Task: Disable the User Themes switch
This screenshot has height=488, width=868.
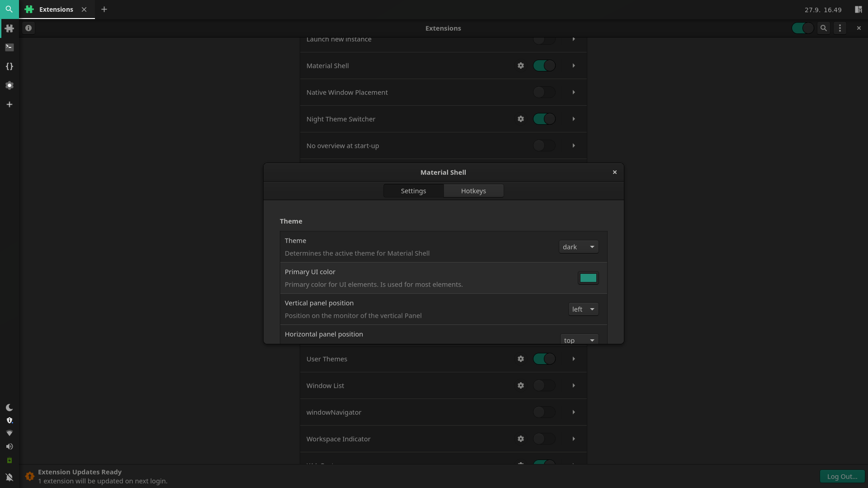Action: [544, 359]
